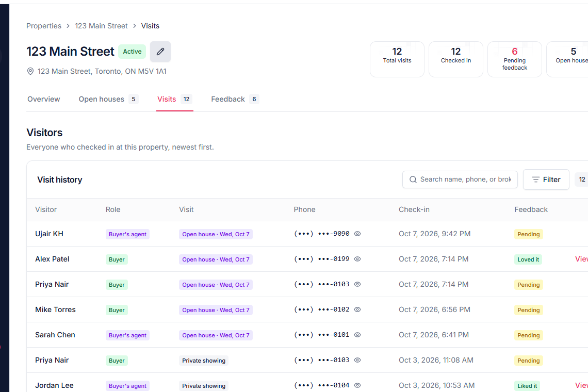Reveal Mike Torres's phone number
This screenshot has height=392, width=588.
(357, 309)
